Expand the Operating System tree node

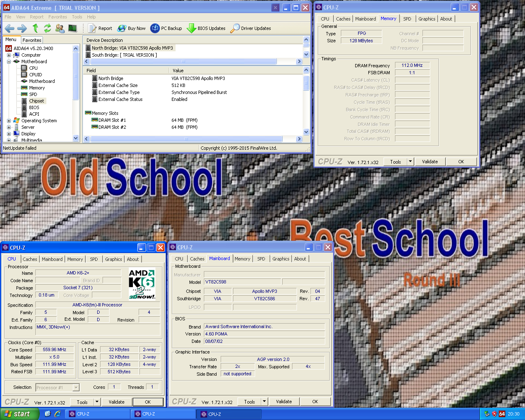[x=9, y=121]
